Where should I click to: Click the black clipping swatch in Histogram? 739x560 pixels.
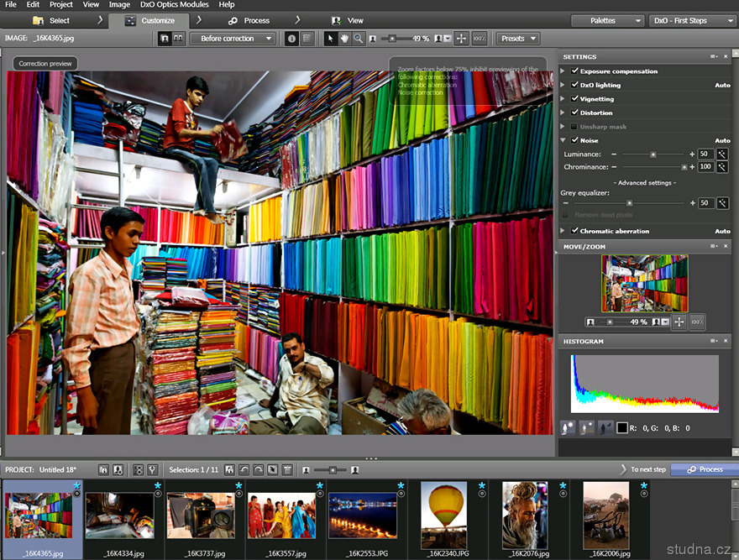622,428
